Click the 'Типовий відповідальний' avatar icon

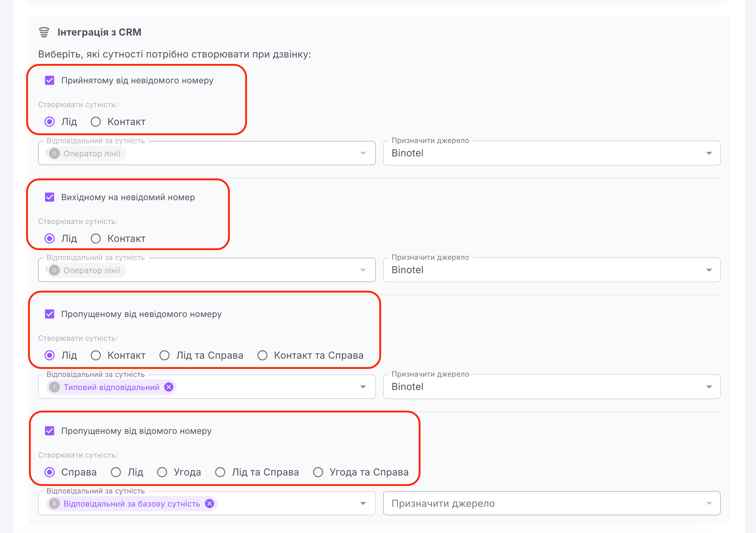(x=54, y=387)
